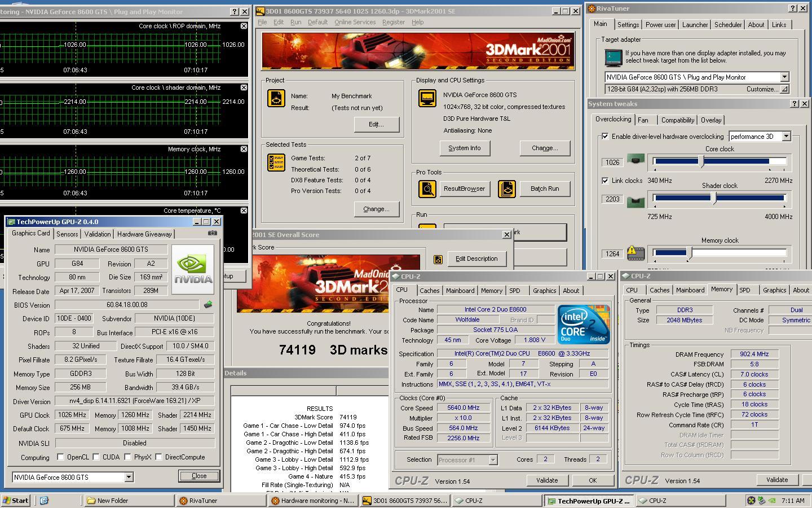The width and height of the screenshot is (812, 508).
Task: Click the shader clock chip icon
Action: pyautogui.click(x=636, y=202)
